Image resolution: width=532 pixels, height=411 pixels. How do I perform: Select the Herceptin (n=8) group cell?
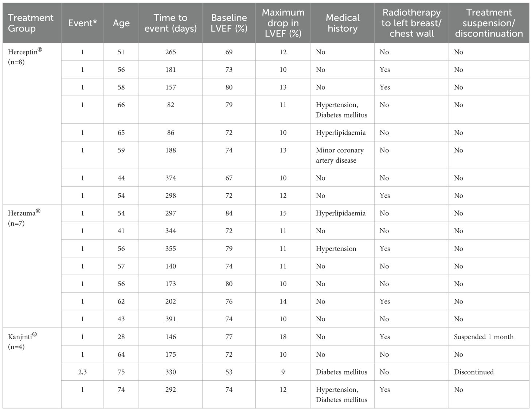coord(25,57)
